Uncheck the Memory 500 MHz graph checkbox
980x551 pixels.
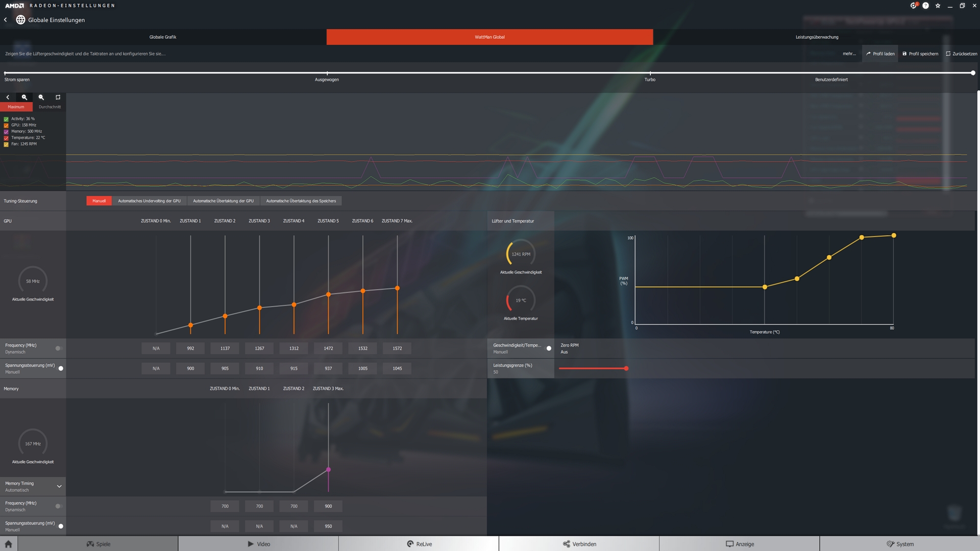point(6,132)
